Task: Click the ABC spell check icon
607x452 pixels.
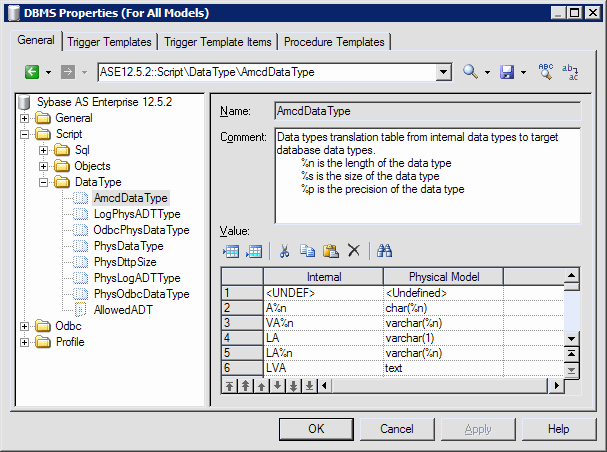Action: (x=546, y=72)
